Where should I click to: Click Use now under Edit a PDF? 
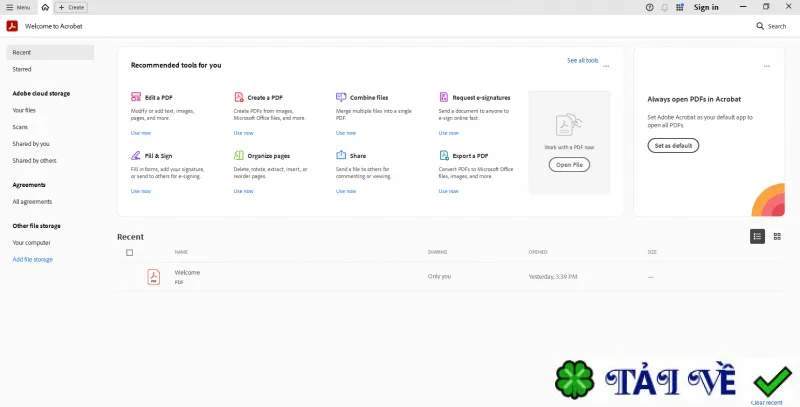pos(141,133)
